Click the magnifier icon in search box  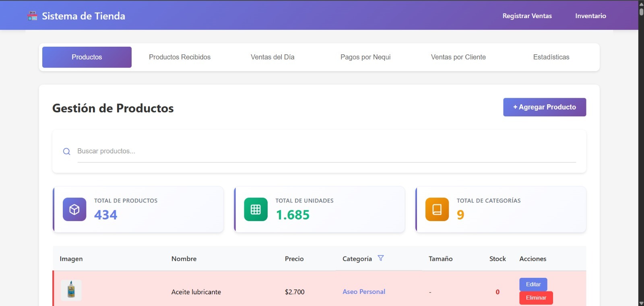[x=67, y=151]
